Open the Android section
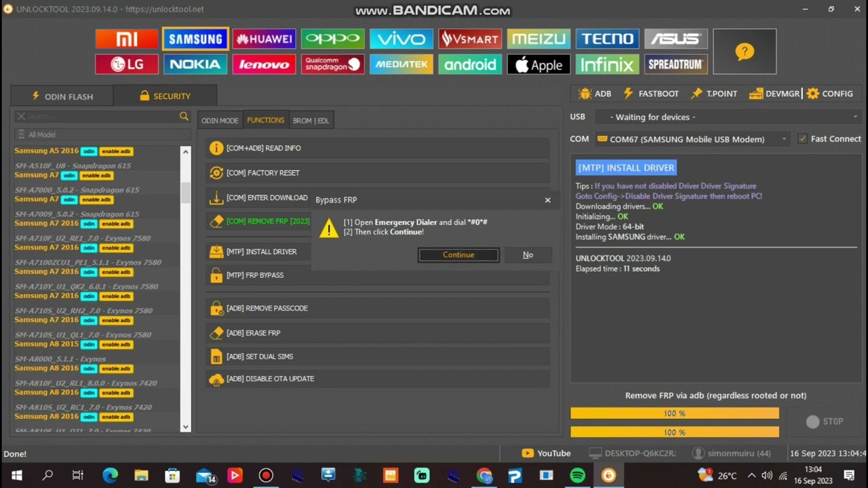This screenshot has height=488, width=868. coord(470,64)
